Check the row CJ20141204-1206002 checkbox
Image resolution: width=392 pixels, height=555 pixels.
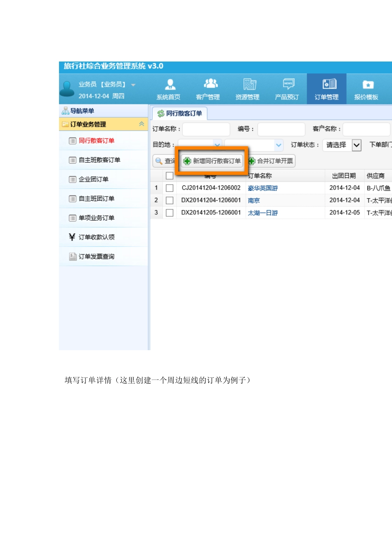click(x=169, y=188)
